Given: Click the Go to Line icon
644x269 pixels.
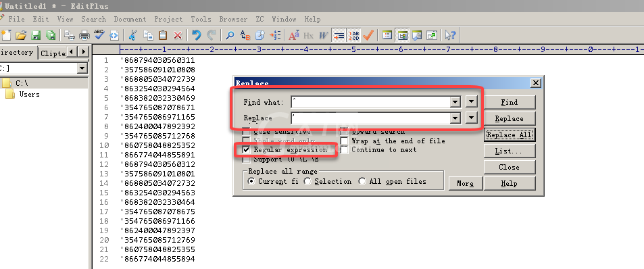Looking at the screenshot, I should coord(275,35).
